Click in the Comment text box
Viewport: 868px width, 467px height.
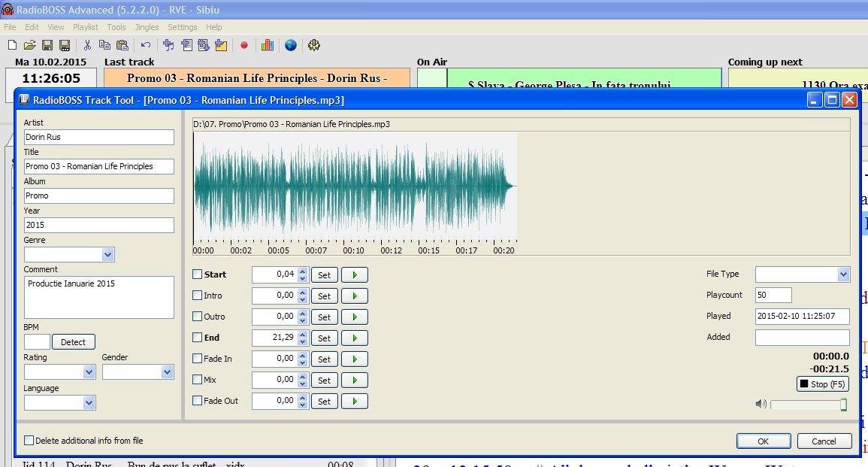tap(98, 298)
